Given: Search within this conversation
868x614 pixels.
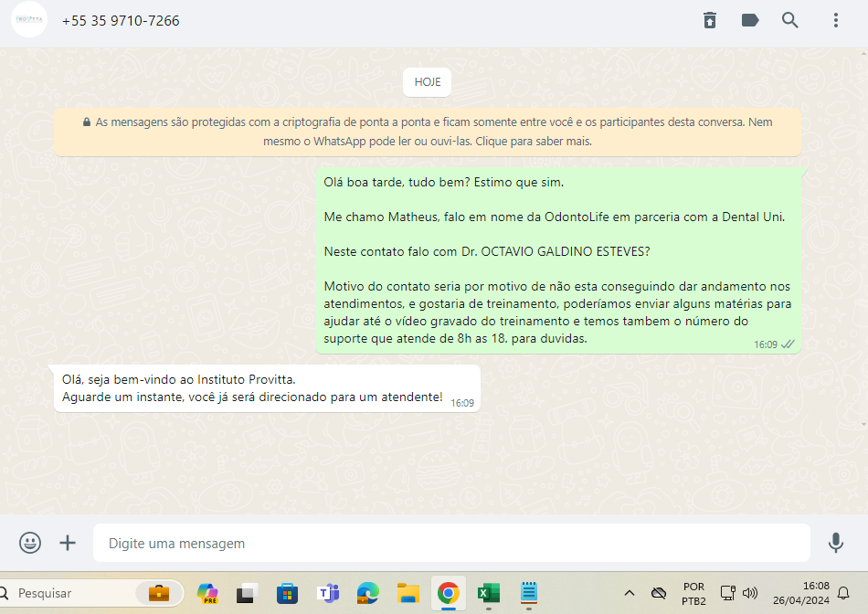Looking at the screenshot, I should pyautogui.click(x=790, y=20).
